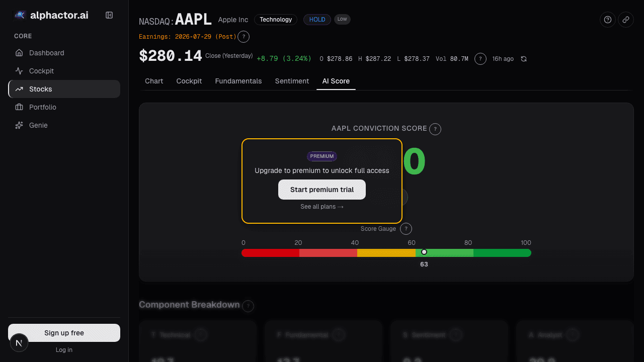Screen dimensions: 644x362
Task: Click the open price $278.86
Action: point(340,59)
